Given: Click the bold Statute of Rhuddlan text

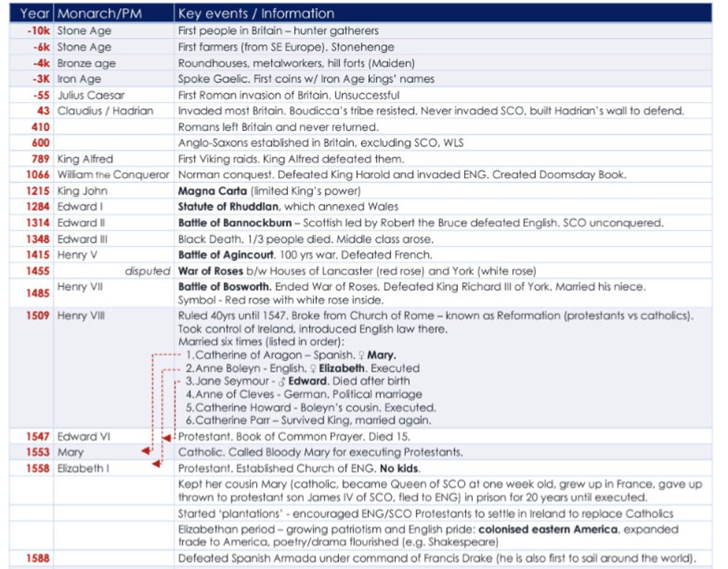Looking at the screenshot, I should (x=229, y=207).
